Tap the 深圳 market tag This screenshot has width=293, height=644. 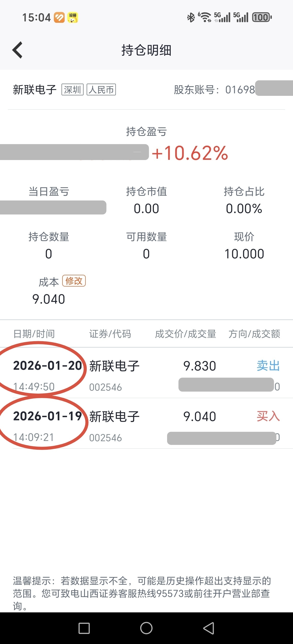tap(73, 90)
